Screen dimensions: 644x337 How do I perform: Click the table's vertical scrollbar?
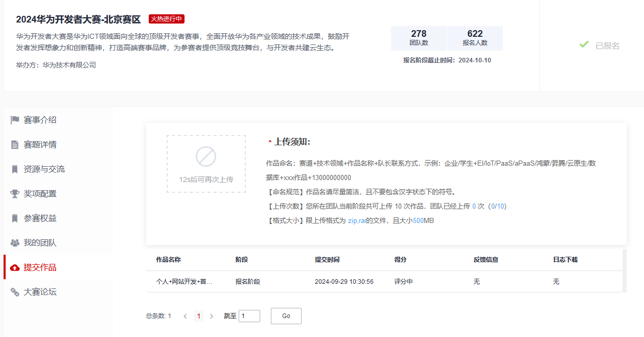(x=625, y=271)
